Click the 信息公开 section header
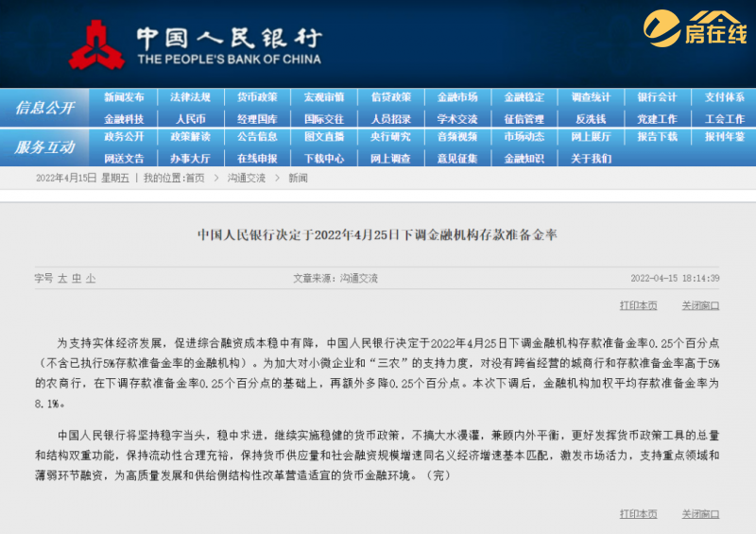This screenshot has width=756, height=534. point(44,108)
